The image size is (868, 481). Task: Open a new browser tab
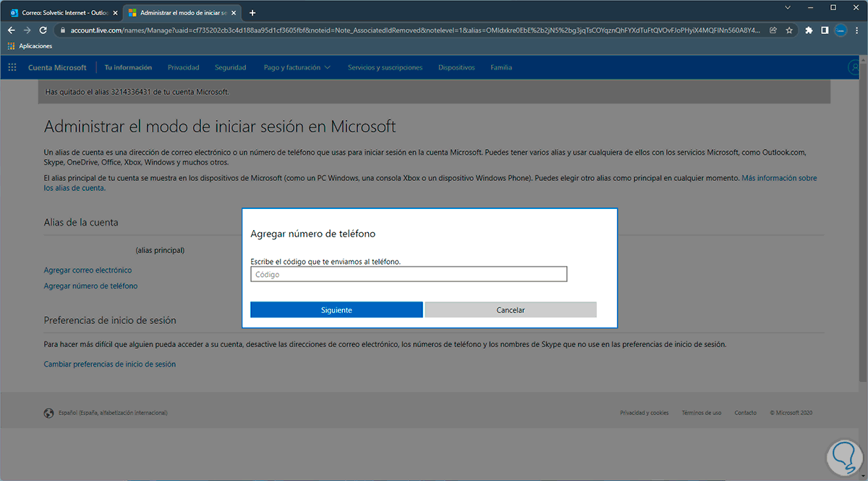(252, 13)
